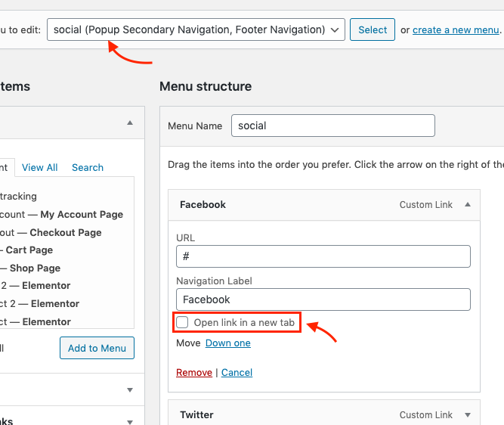Switch to the View All tab
The width and height of the screenshot is (504, 425).
[x=40, y=167]
